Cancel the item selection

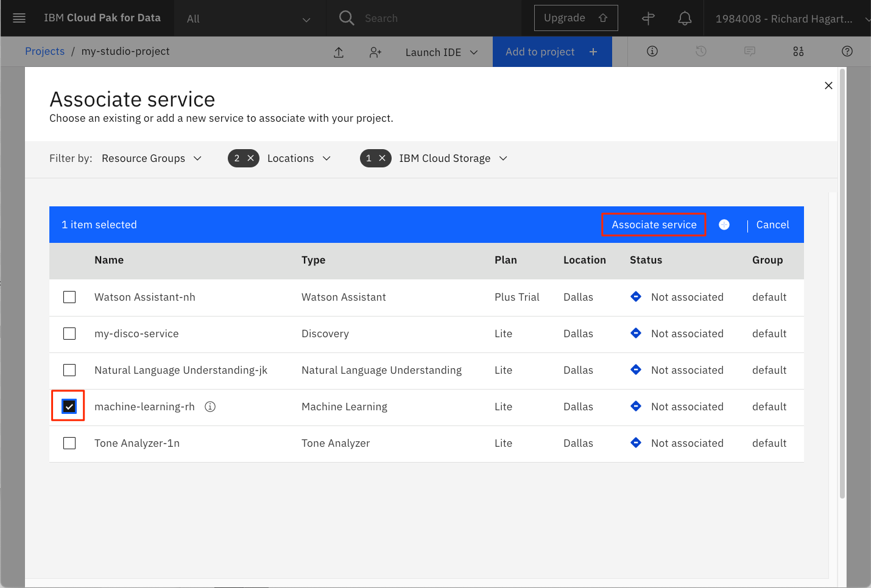click(x=772, y=225)
